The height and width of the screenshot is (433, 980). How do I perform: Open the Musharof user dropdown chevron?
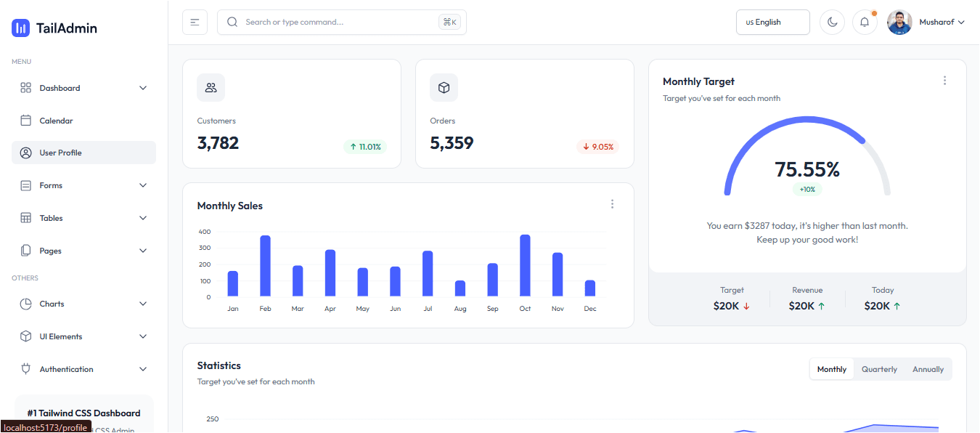pos(961,23)
